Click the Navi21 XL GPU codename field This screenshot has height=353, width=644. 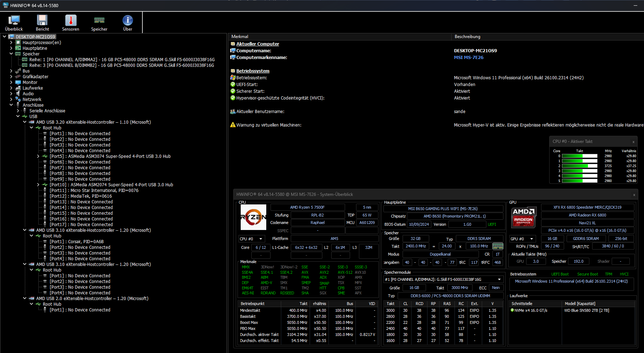coord(588,223)
